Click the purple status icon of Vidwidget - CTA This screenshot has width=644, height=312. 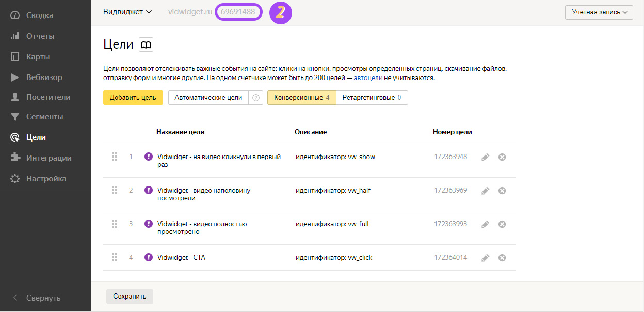149,257
